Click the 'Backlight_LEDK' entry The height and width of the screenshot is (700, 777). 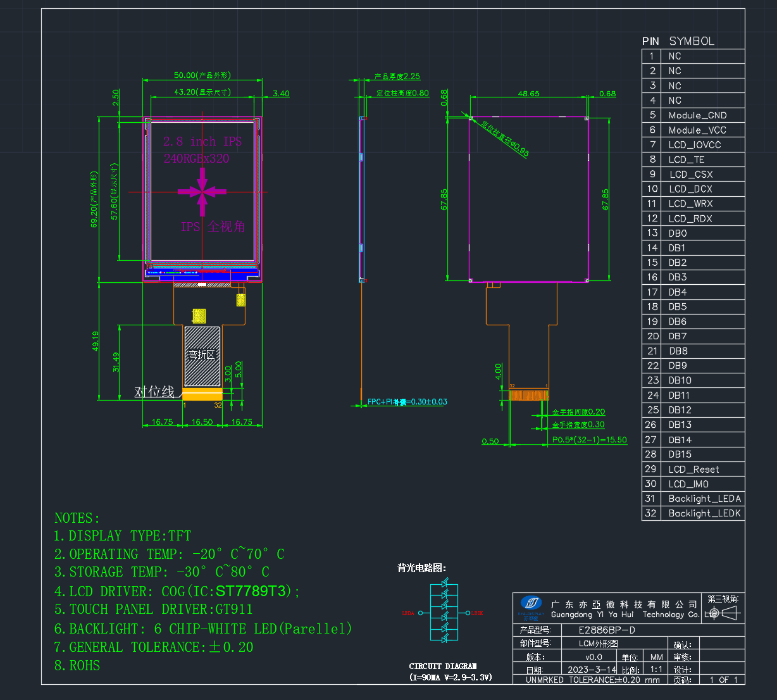(704, 513)
